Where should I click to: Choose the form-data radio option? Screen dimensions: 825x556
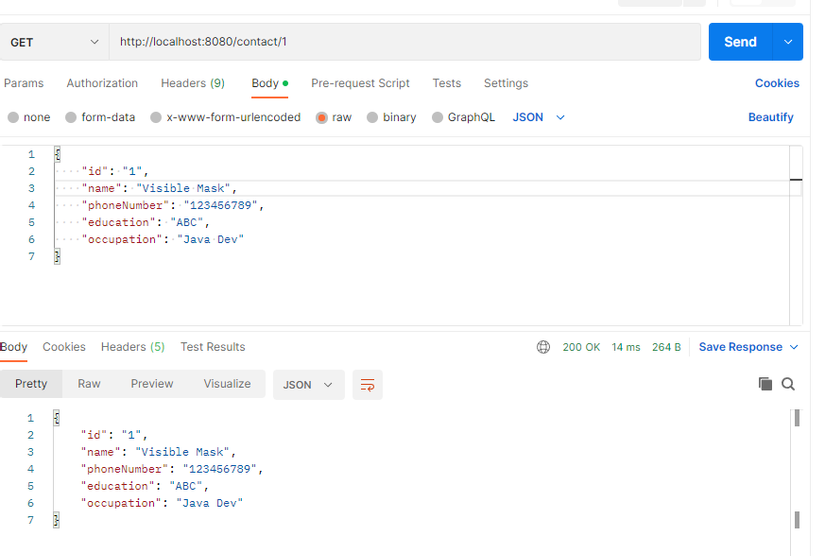pos(71,117)
